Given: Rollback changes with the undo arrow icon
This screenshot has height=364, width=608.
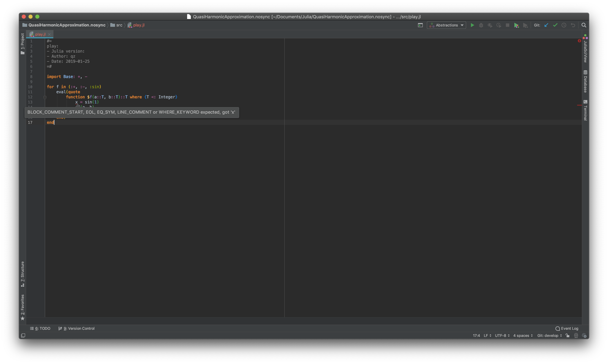Looking at the screenshot, I should [573, 25].
